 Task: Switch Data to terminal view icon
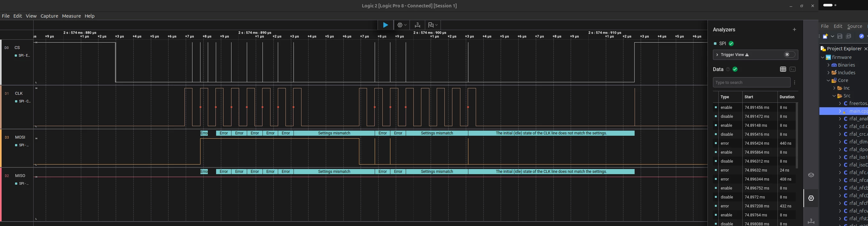[793, 69]
